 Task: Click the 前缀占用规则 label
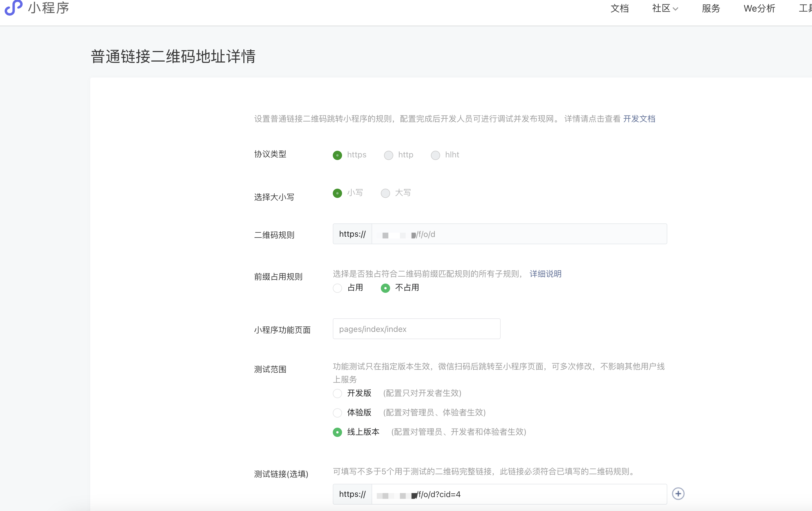(278, 277)
